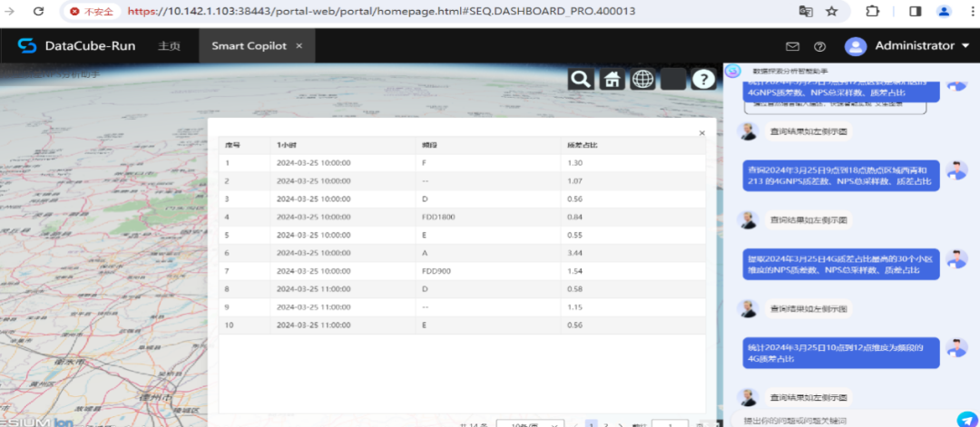The height and width of the screenshot is (427, 980).
Task: Open the globe scene mode picker
Action: pos(643,79)
